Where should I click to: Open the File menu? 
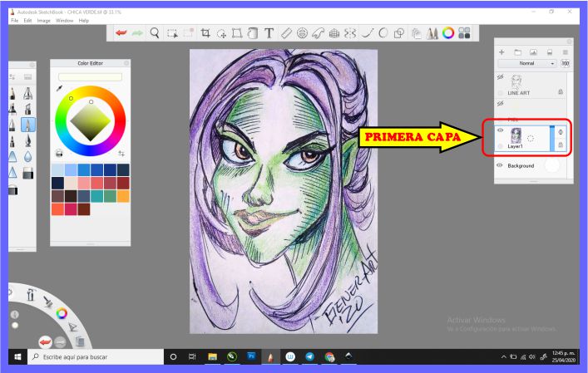[x=15, y=21]
